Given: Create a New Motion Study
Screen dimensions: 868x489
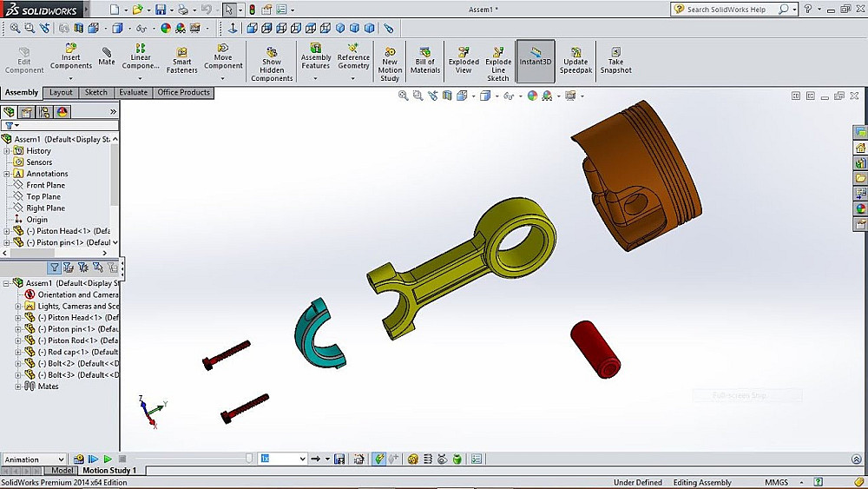Looking at the screenshot, I should tap(390, 64).
